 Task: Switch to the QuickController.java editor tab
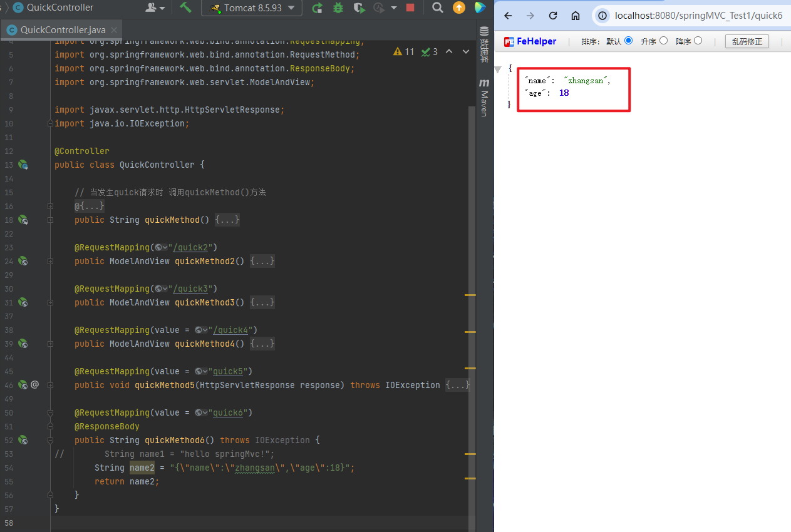click(62, 29)
